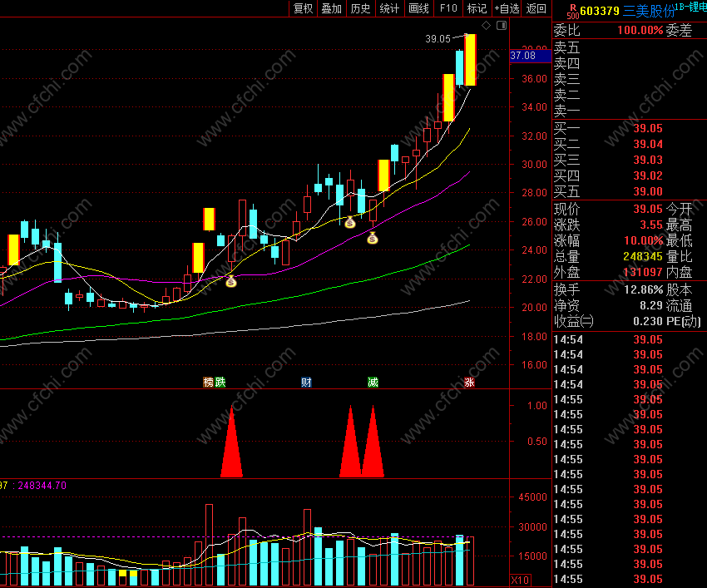Click the green 减 tag
Image resolution: width=707 pixels, height=588 pixels.
click(x=373, y=383)
